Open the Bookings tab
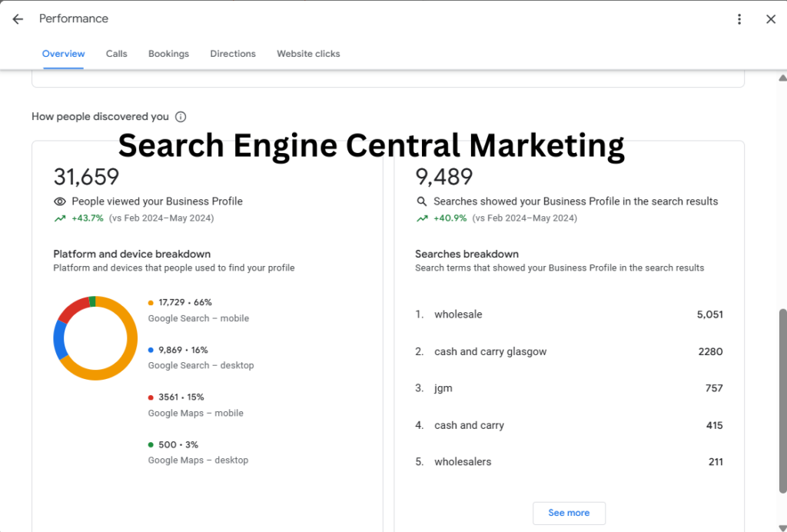The image size is (787, 532). tap(168, 54)
